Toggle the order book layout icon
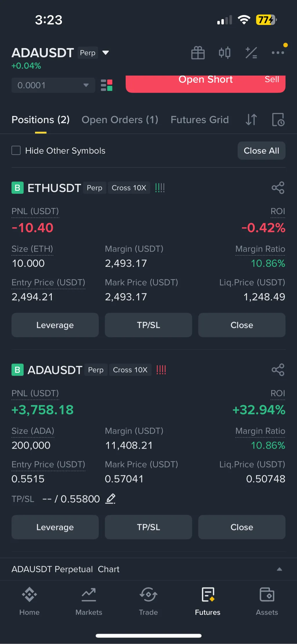Screen dimensions: 297x644 coord(107,85)
